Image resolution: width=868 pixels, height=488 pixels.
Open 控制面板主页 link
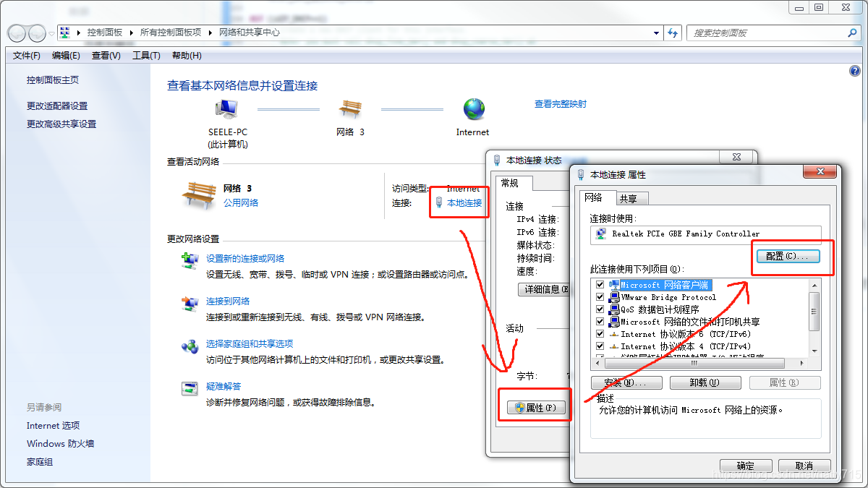(53, 80)
